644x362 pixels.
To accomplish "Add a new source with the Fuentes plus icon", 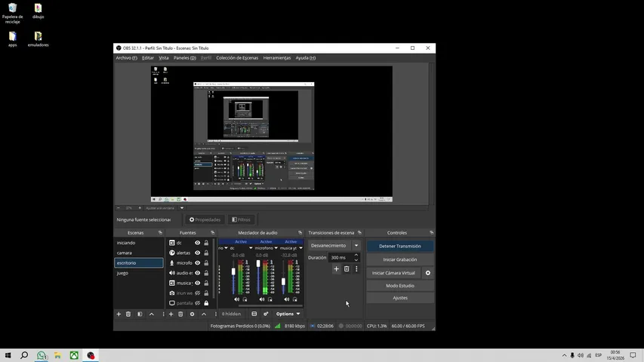I will click(x=171, y=314).
